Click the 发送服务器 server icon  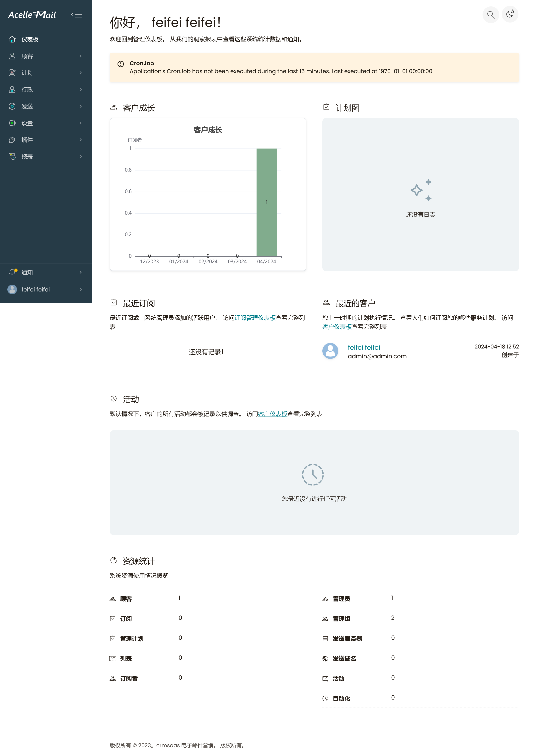325,639
